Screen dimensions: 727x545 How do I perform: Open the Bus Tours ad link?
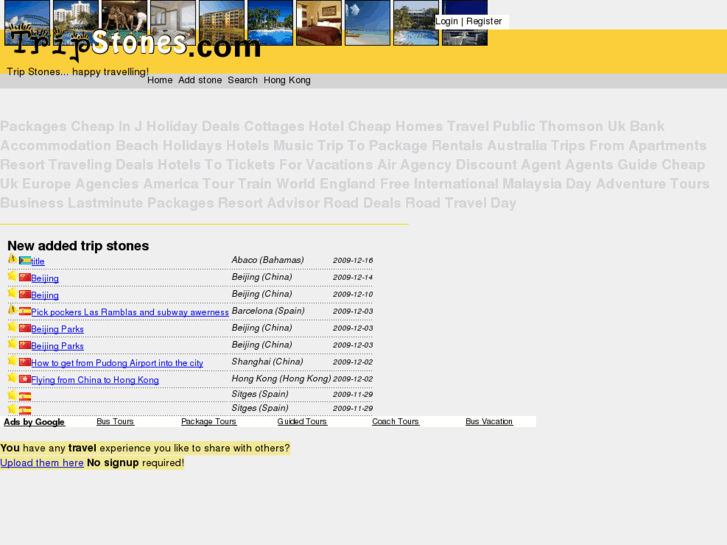115,422
